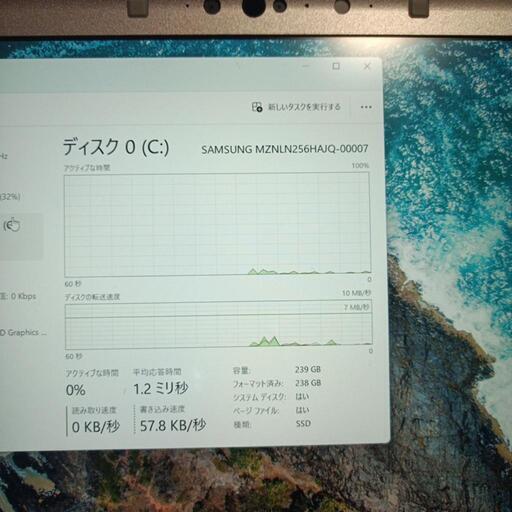The width and height of the screenshot is (512, 512).
Task: Click the SAMSUNG MZNLN256HAJQ model name
Action: point(285,149)
